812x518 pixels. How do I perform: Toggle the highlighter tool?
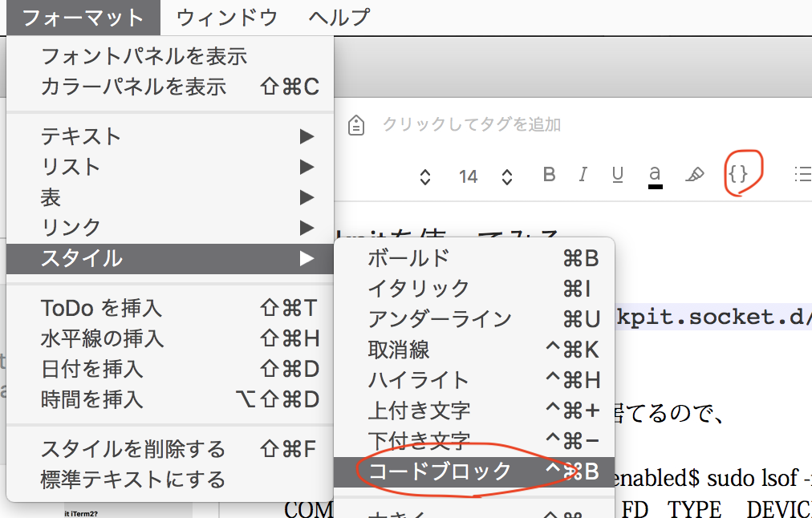(x=694, y=175)
